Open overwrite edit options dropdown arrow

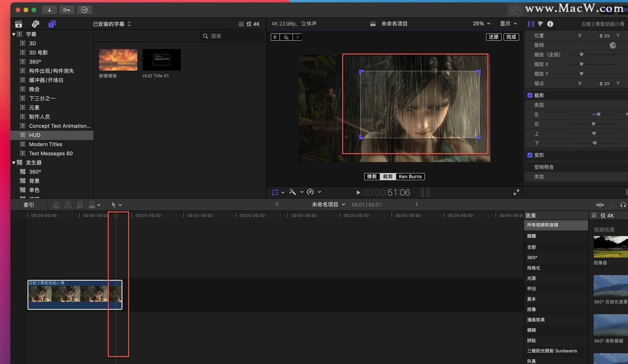point(99,205)
